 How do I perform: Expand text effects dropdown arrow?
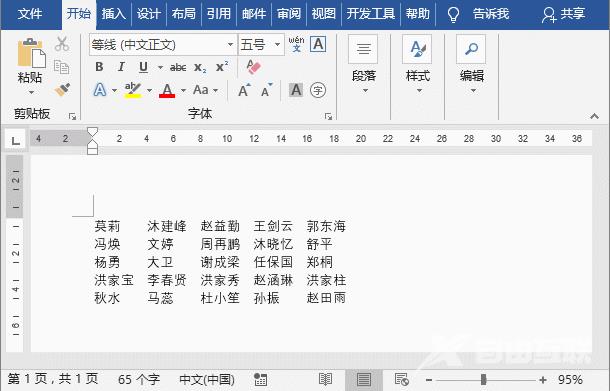click(114, 91)
